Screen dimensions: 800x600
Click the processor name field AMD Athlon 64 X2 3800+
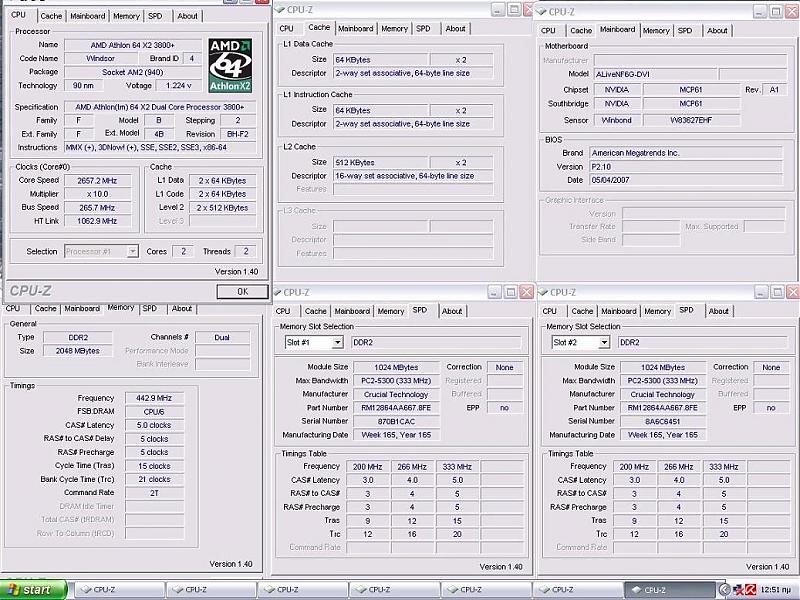pyautogui.click(x=133, y=45)
